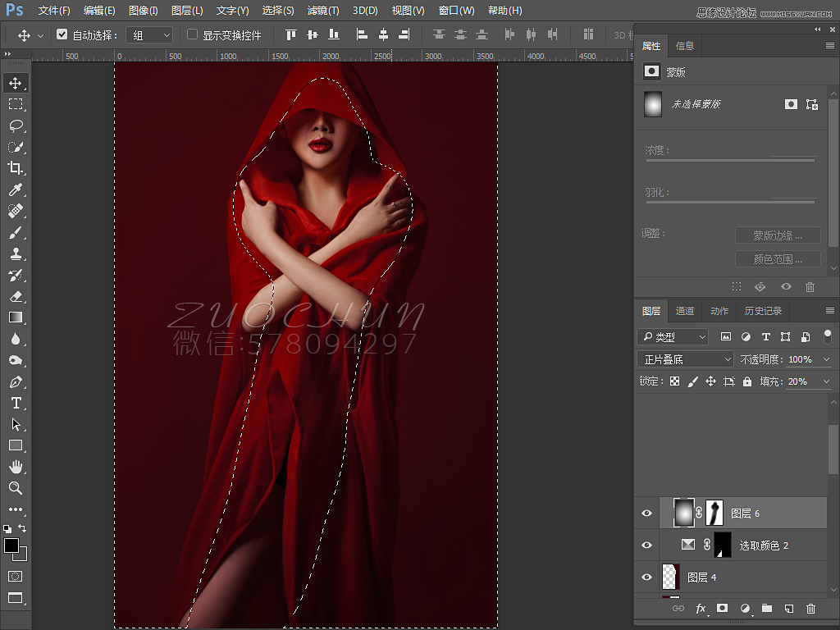Open the 组 auto-select dropdown
This screenshot has height=630, width=840.
[152, 35]
